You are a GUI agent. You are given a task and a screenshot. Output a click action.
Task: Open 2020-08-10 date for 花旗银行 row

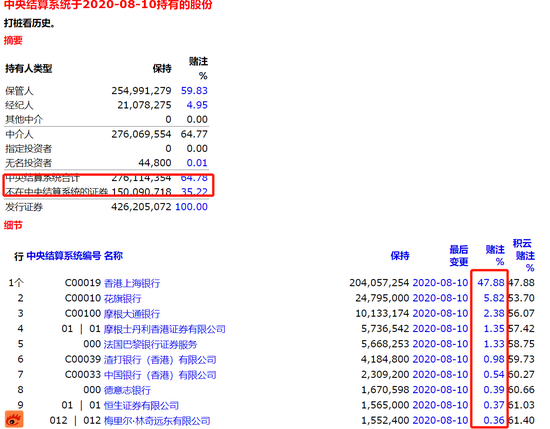point(440,298)
